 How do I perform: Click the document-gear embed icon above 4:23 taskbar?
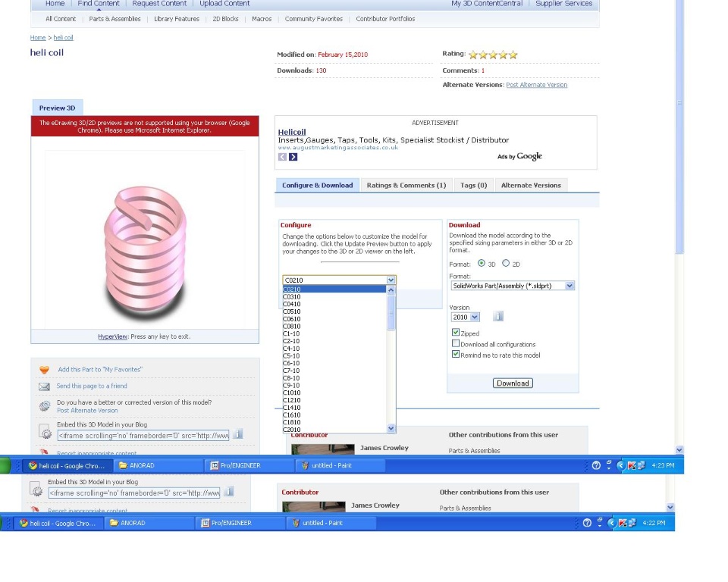click(x=45, y=432)
